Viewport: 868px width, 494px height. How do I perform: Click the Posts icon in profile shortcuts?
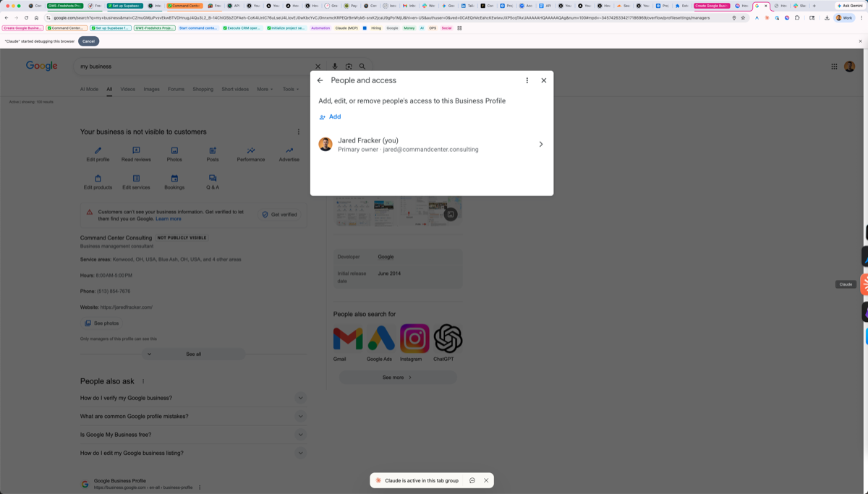click(212, 150)
